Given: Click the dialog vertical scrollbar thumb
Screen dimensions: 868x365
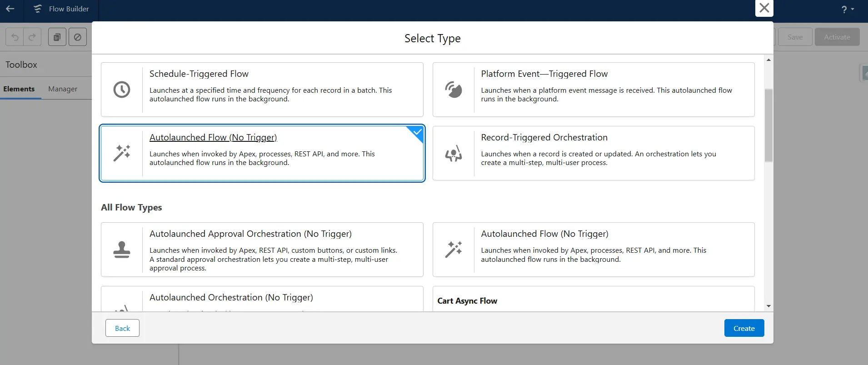Looking at the screenshot, I should point(768,125).
